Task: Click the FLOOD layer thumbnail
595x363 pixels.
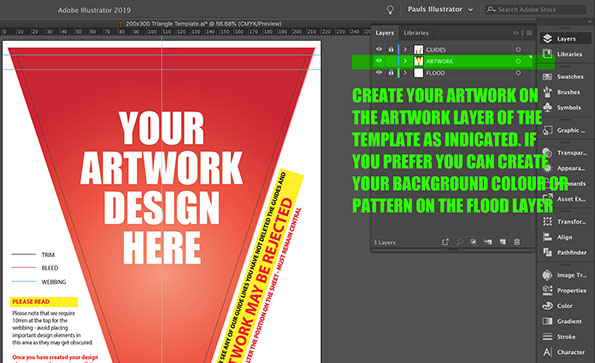Action: point(418,73)
